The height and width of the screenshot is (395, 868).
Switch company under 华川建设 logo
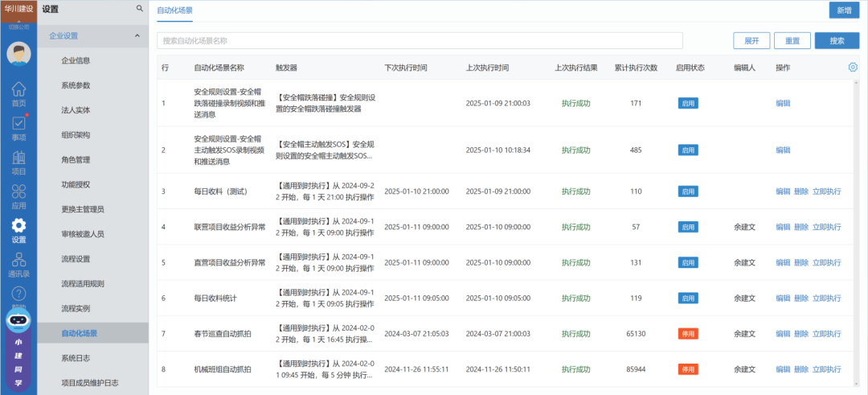click(x=18, y=26)
